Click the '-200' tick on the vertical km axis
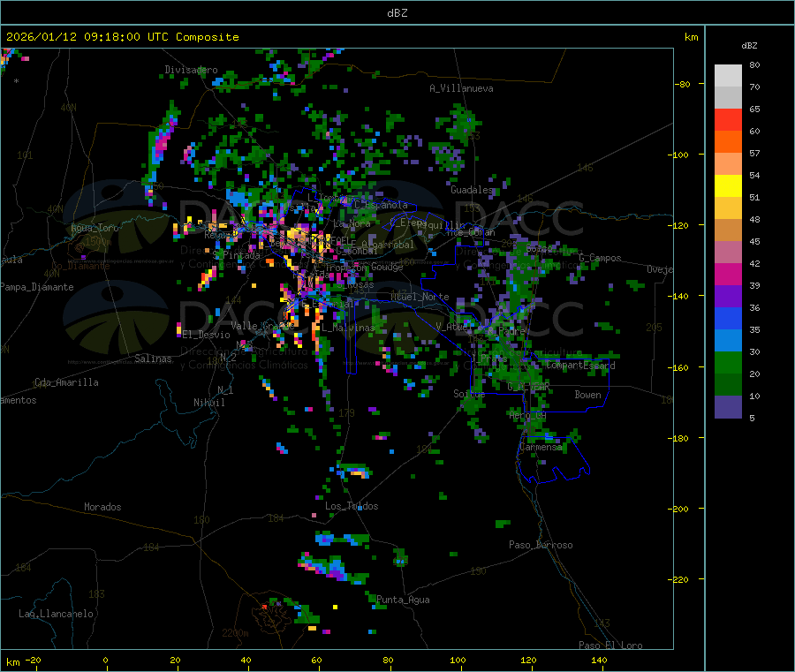Viewport: 795px width, 672px height. pyautogui.click(x=680, y=509)
